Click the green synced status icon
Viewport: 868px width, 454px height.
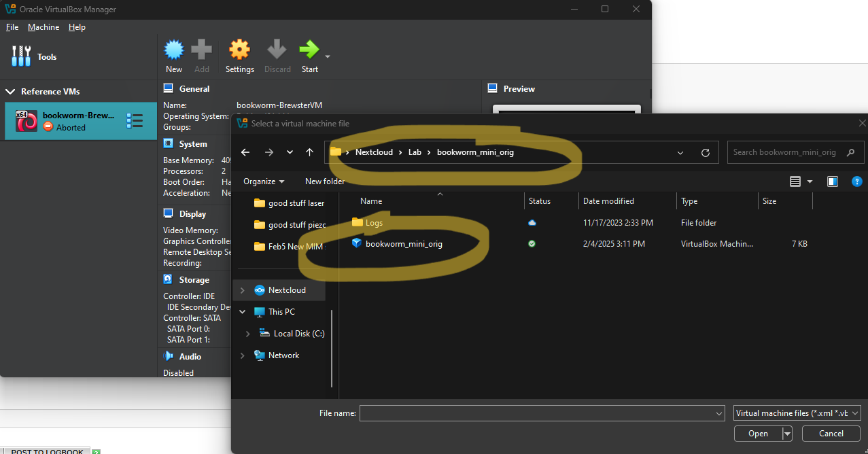532,244
